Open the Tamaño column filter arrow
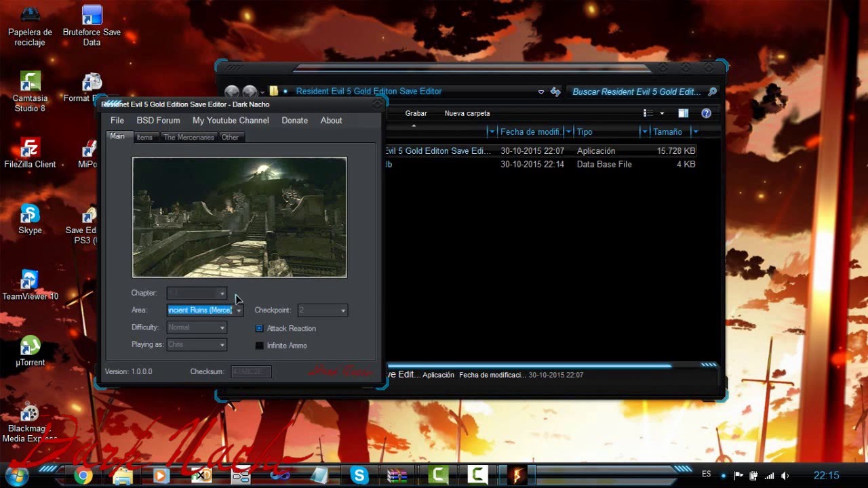This screenshot has height=488, width=868. (x=695, y=131)
